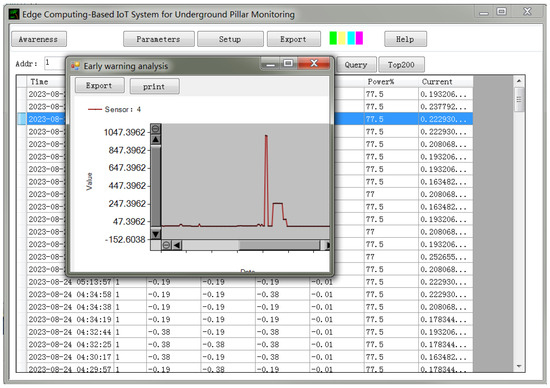Click the Addr input field
This screenshot has height=388, width=550.
pyautogui.click(x=55, y=63)
